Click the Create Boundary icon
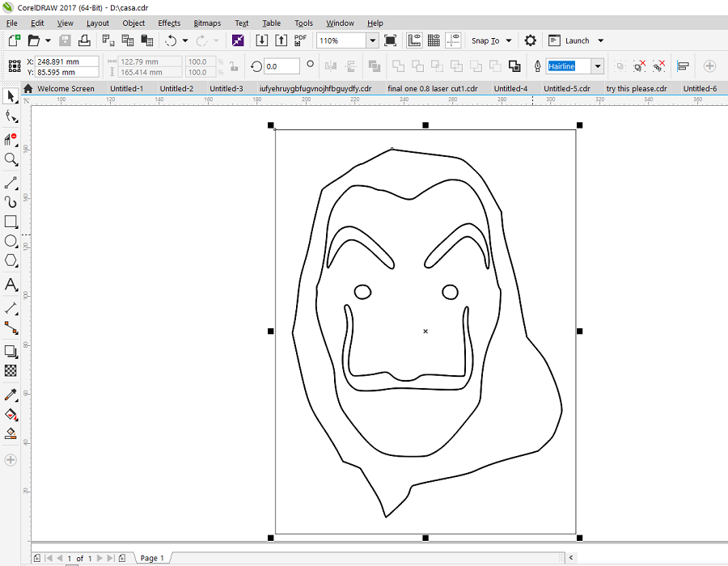 tap(514, 66)
